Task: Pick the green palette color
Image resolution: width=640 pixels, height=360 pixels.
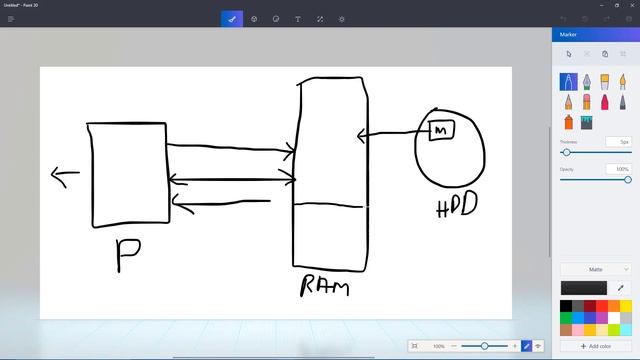Action: click(566, 318)
